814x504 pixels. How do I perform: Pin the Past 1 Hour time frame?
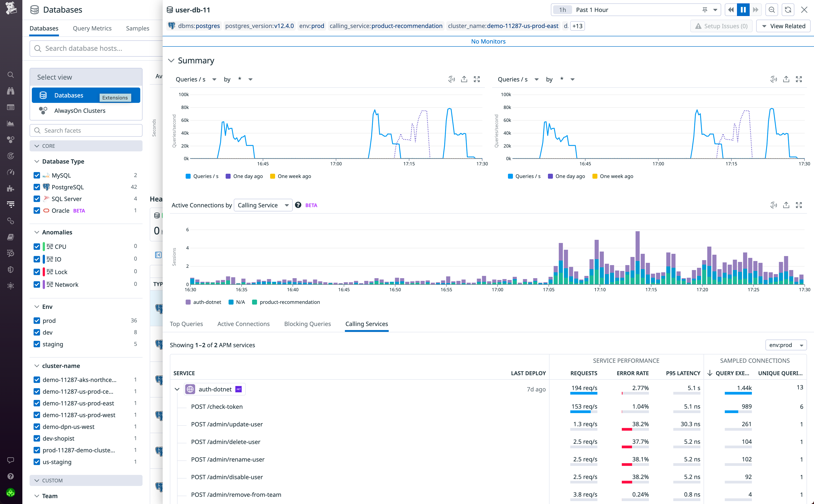coord(705,10)
